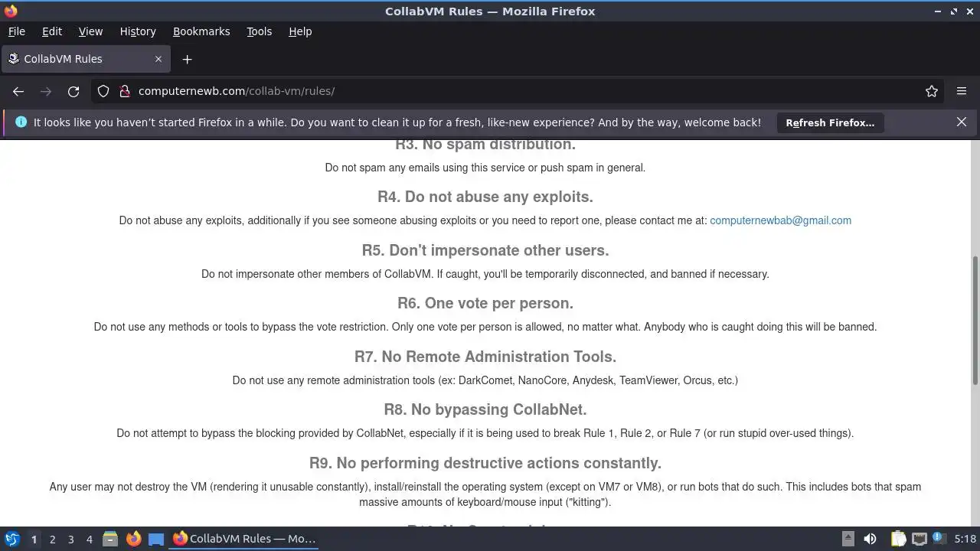Open the Help menu

pyautogui.click(x=300, y=31)
